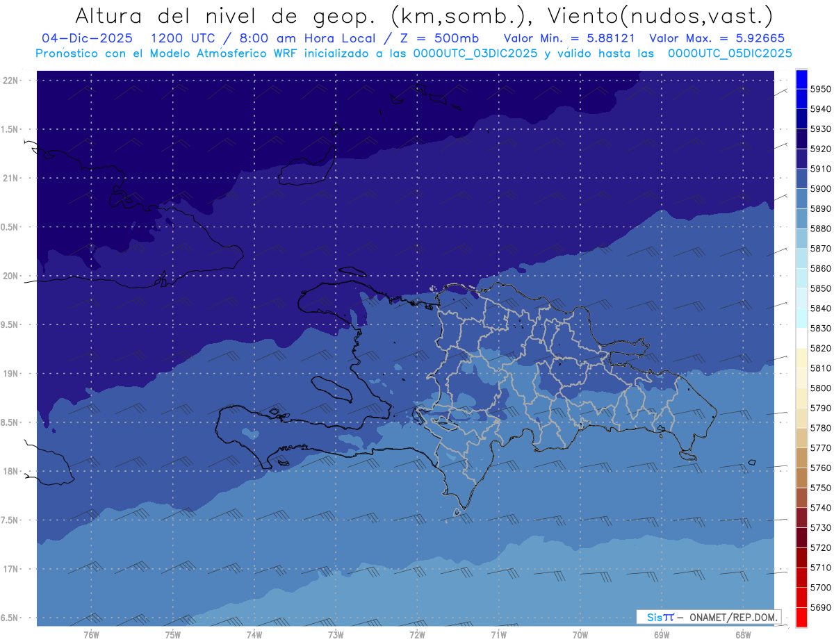
Task: Click the '69W' longitude label
Action: click(662, 635)
